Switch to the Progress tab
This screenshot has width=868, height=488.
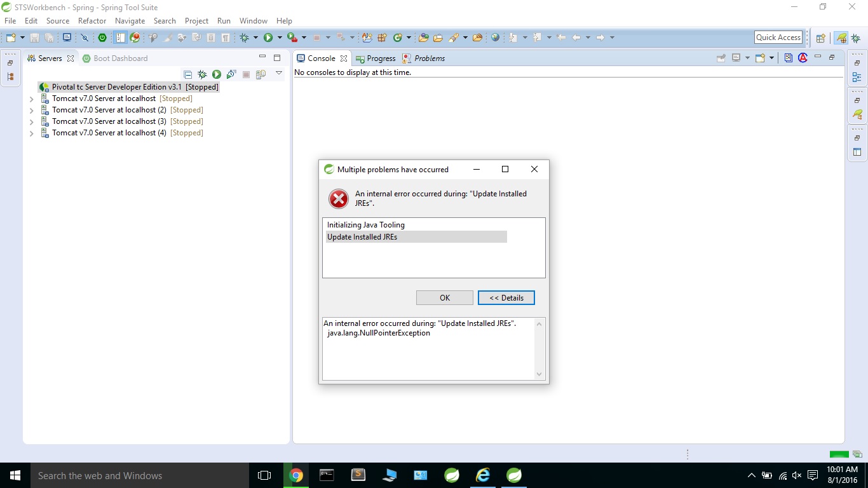pyautogui.click(x=376, y=58)
